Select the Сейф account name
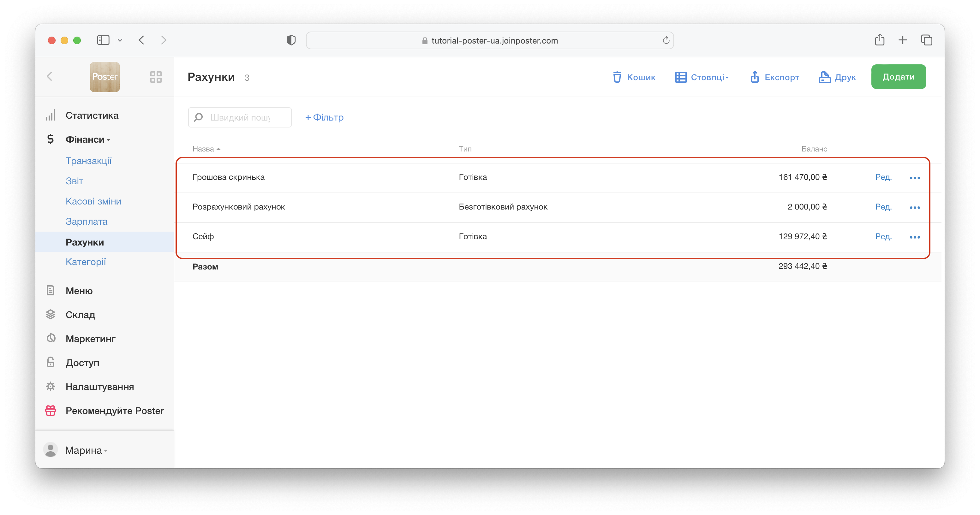980x515 pixels. (203, 237)
